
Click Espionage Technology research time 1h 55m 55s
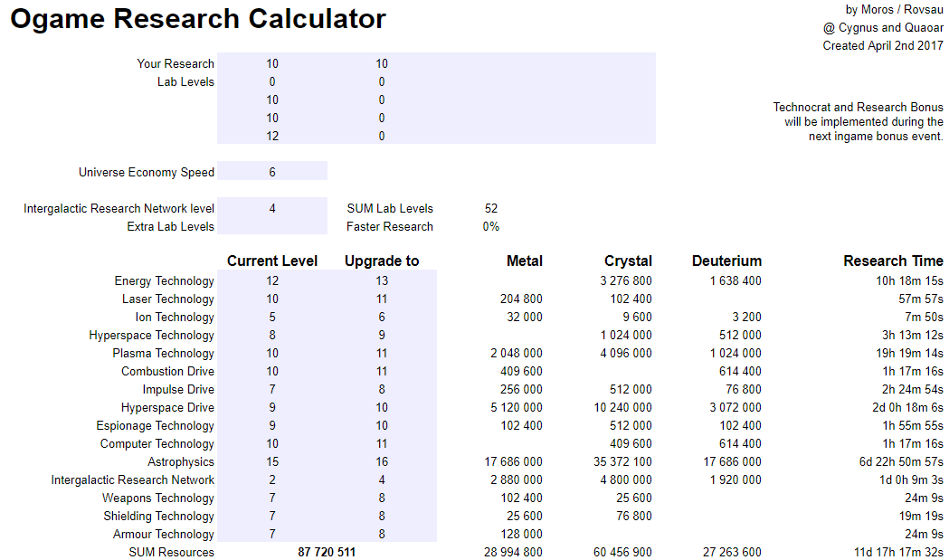click(x=913, y=425)
